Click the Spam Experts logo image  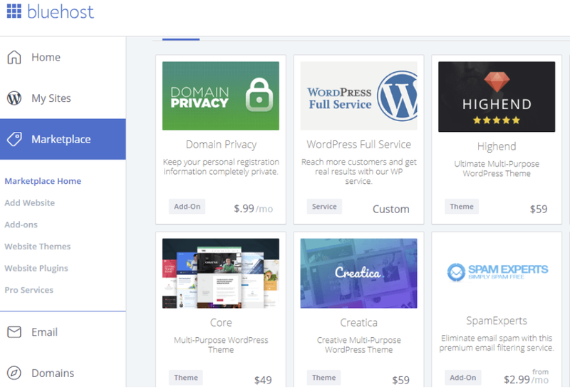tap(497, 272)
